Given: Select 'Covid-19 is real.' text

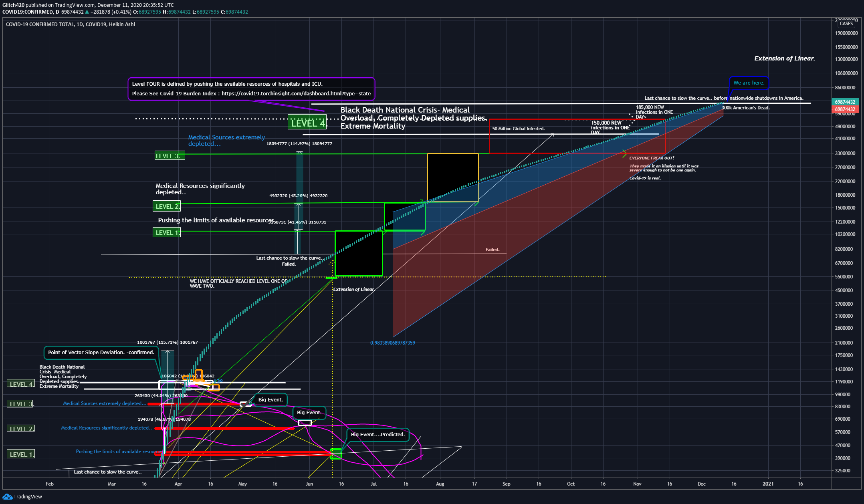Looking at the screenshot, I should [x=645, y=178].
